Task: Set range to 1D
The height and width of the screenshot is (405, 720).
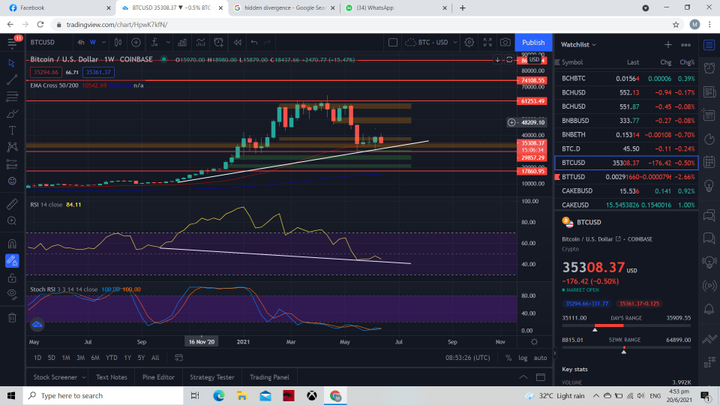Action: pos(38,358)
